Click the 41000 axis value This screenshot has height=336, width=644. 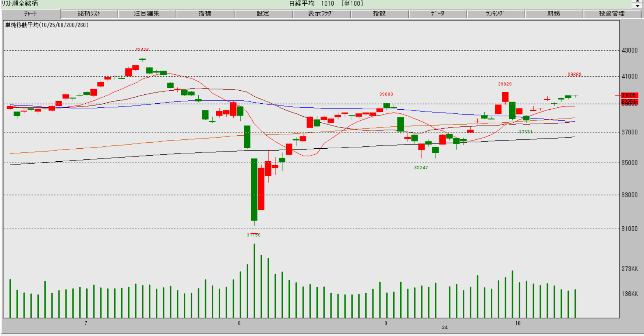pos(630,77)
